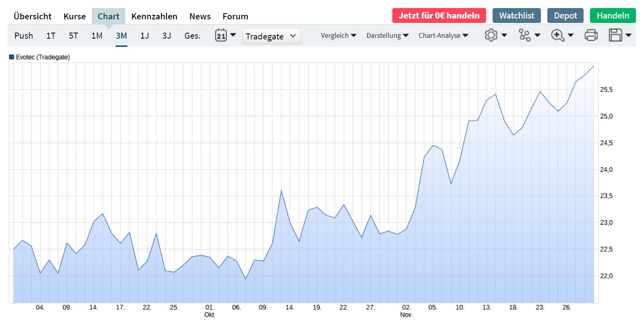Click the '18.' date axis label
The height and width of the screenshot is (323, 644).
[513, 307]
